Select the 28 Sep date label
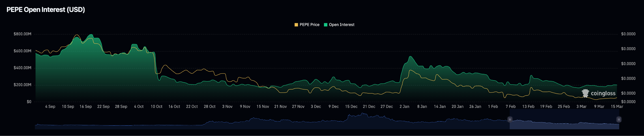Screen dimensions: 644x136 click(121, 106)
